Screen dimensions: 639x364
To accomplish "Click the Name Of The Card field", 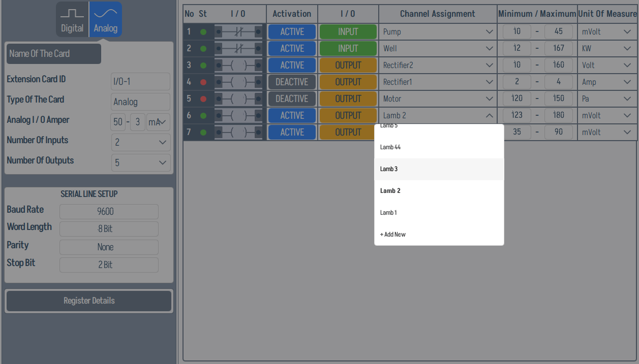I will 54,54.
